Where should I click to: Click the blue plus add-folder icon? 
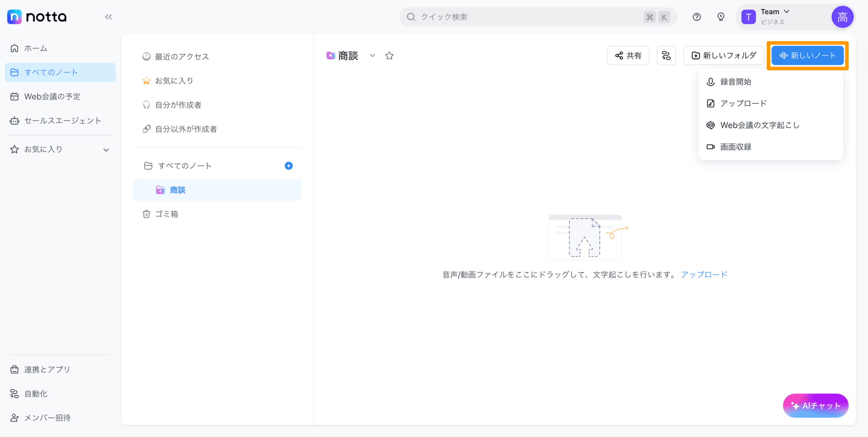point(289,166)
